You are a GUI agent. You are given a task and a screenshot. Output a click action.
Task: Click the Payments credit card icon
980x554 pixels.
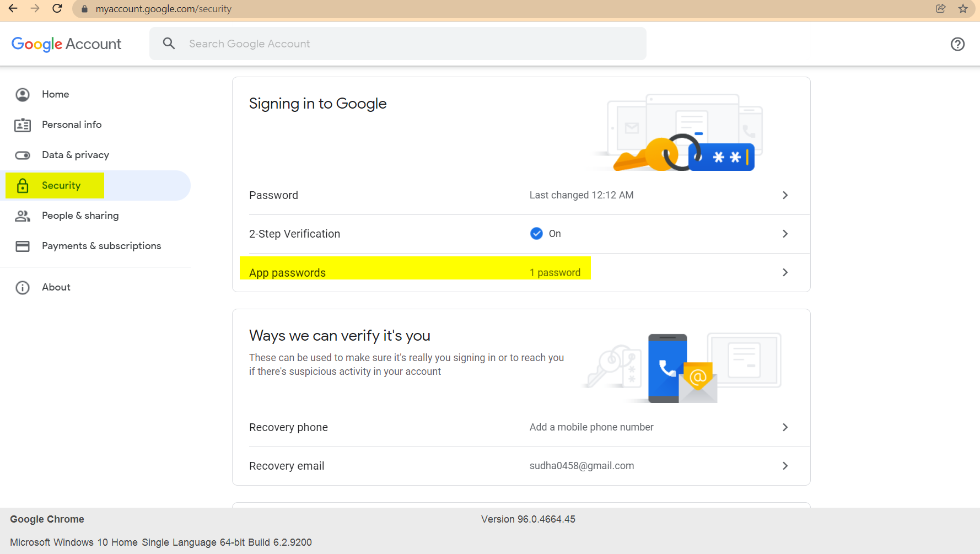[x=23, y=246]
